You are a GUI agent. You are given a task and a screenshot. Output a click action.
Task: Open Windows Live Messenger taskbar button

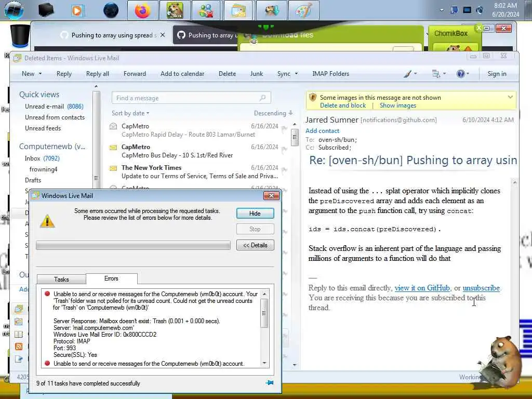(206, 10)
